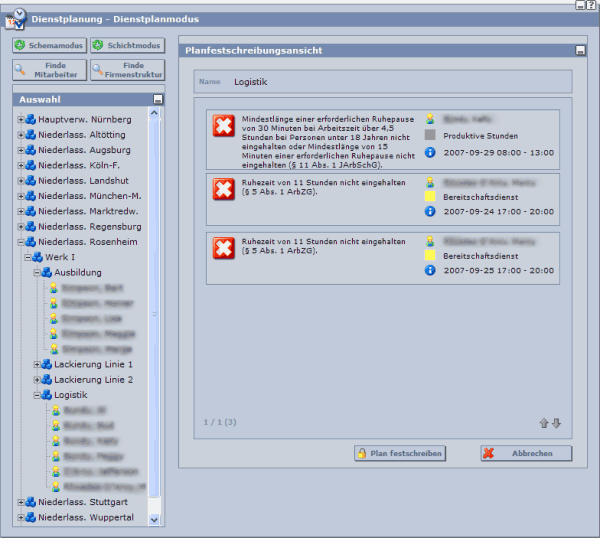Click group icon of Logistik node
Viewport: 600px width, 538px height.
coord(47,395)
